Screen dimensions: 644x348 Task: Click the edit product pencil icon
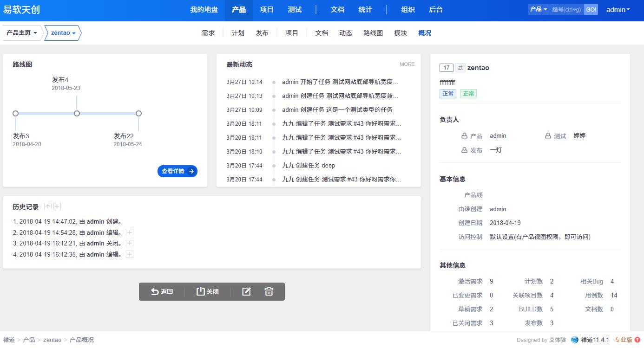coord(246,291)
